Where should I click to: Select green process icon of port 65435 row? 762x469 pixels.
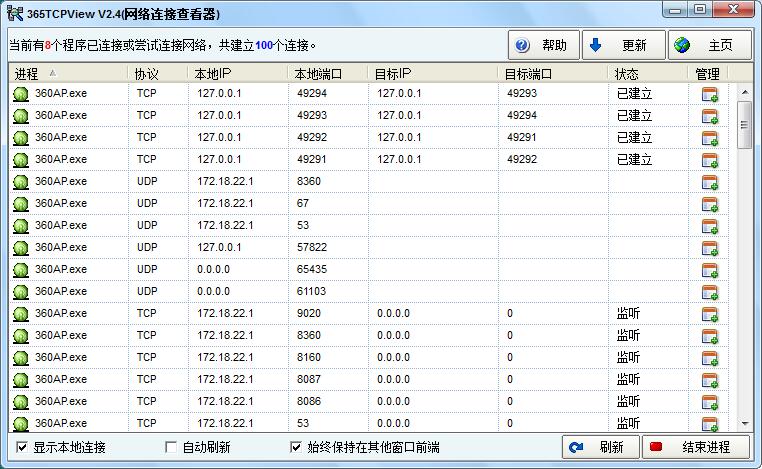[21, 270]
